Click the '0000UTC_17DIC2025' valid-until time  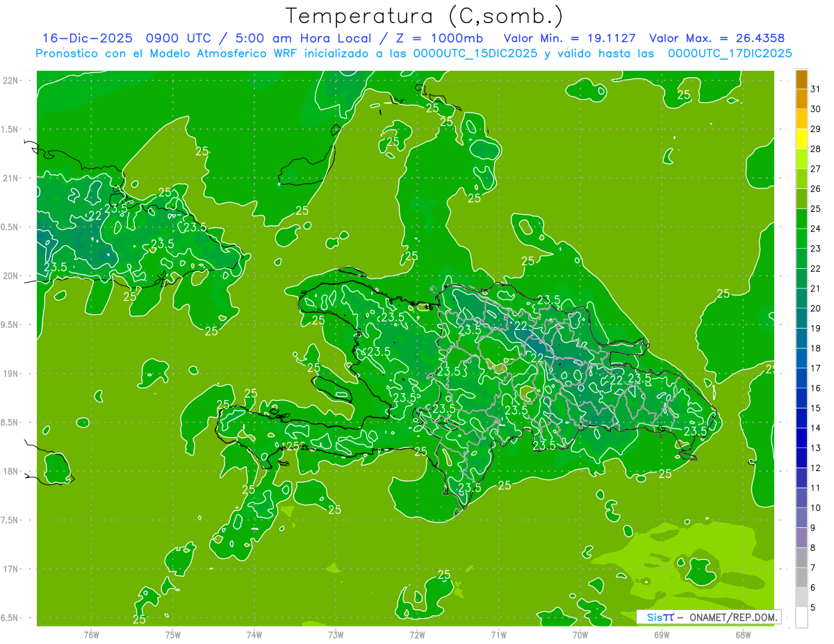coord(730,53)
